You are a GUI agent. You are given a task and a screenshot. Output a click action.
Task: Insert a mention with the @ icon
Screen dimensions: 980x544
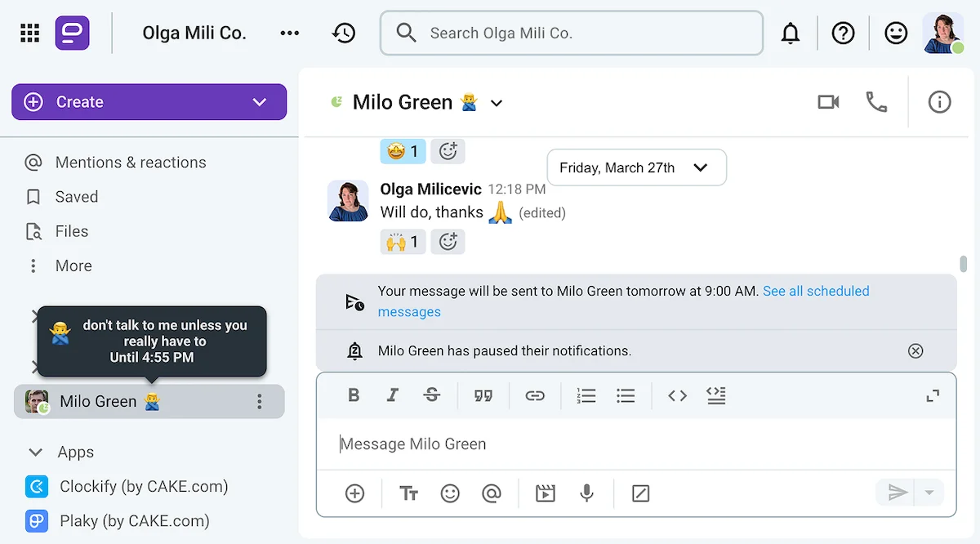[x=493, y=493]
